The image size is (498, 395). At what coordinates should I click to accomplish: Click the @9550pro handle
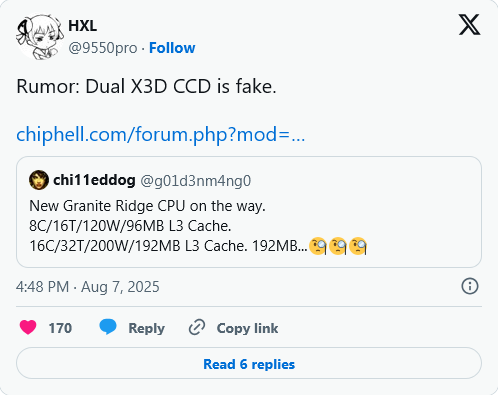pyautogui.click(x=103, y=48)
